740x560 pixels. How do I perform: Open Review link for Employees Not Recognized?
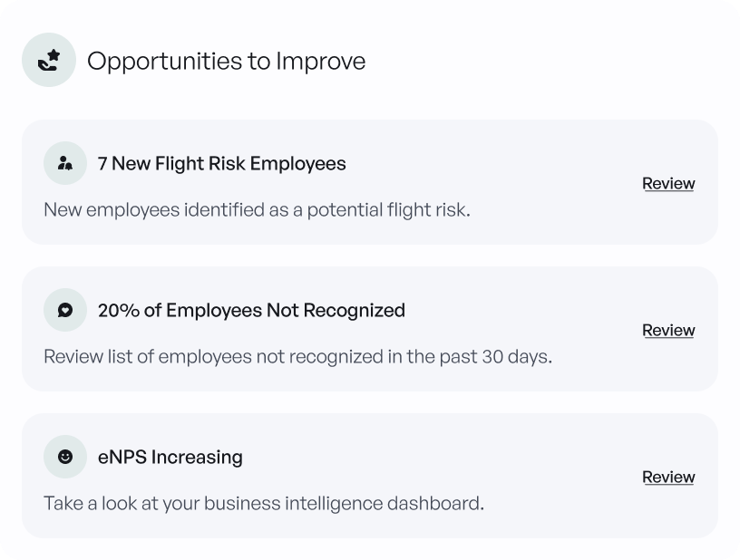pyautogui.click(x=668, y=330)
